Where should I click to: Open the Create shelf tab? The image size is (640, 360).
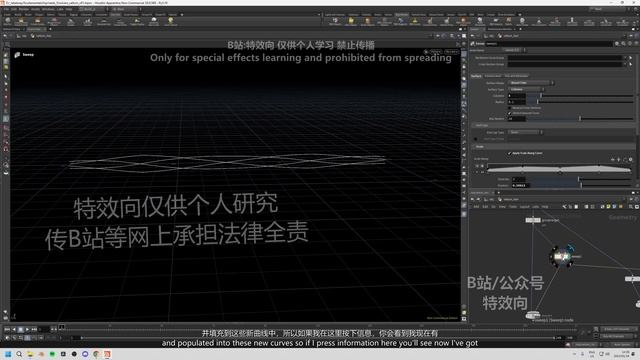tap(7, 15)
